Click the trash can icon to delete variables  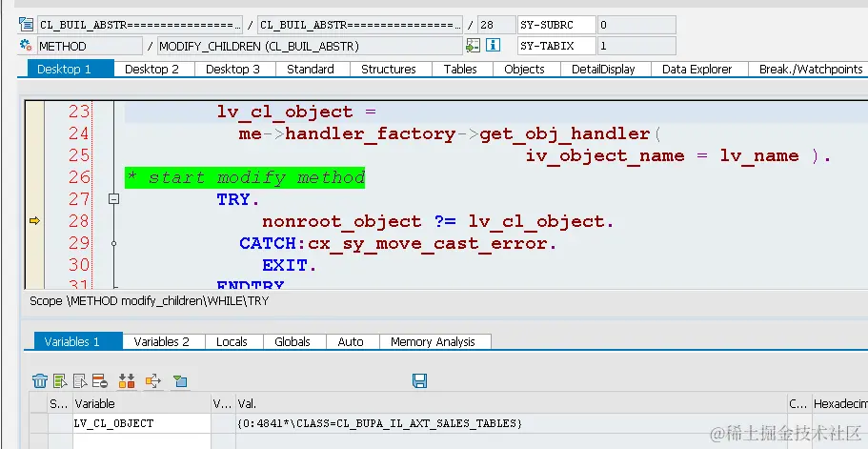[40, 381]
